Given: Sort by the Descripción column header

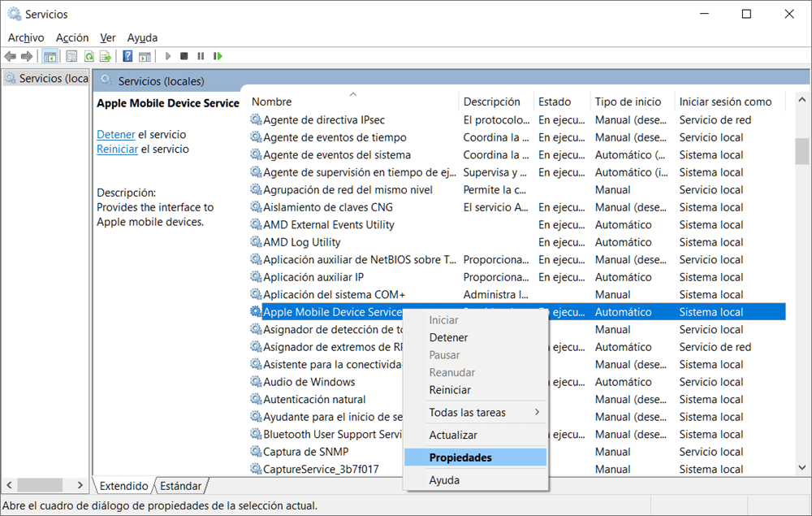Looking at the screenshot, I should pos(496,102).
